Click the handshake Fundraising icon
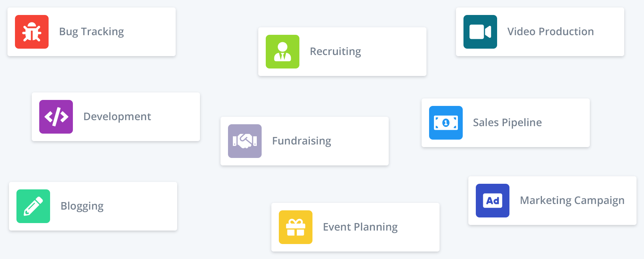This screenshot has height=259, width=644. click(245, 141)
